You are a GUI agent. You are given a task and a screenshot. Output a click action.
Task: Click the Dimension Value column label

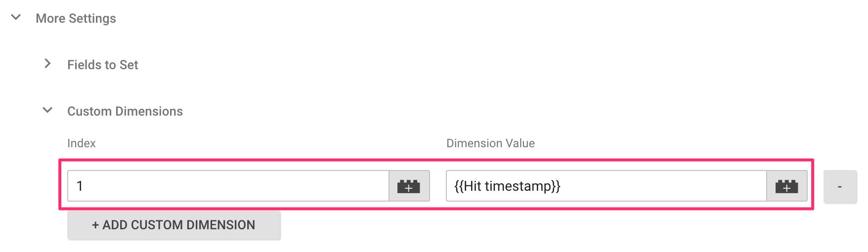point(490,143)
